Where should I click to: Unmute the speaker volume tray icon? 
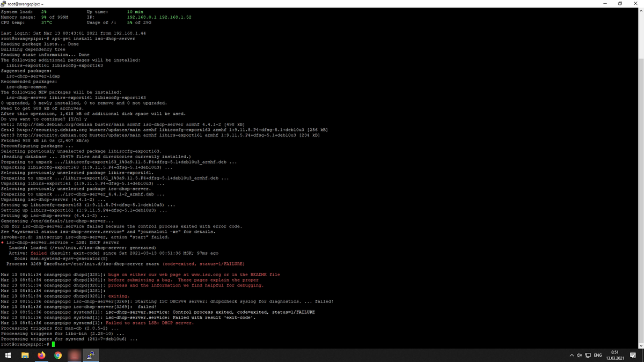point(579,356)
